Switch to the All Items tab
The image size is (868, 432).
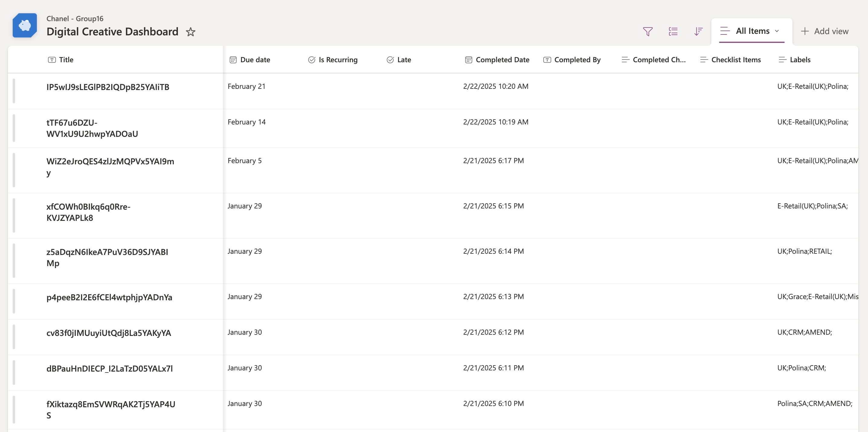752,31
